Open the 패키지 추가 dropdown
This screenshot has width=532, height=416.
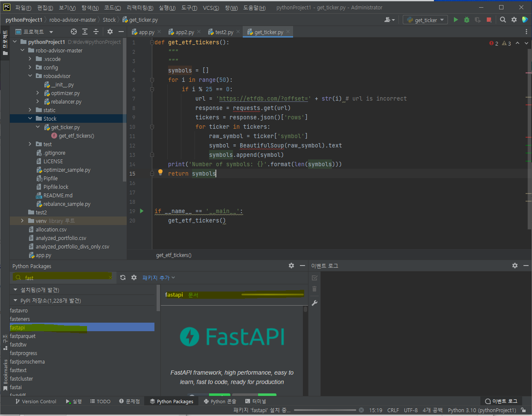159,277
